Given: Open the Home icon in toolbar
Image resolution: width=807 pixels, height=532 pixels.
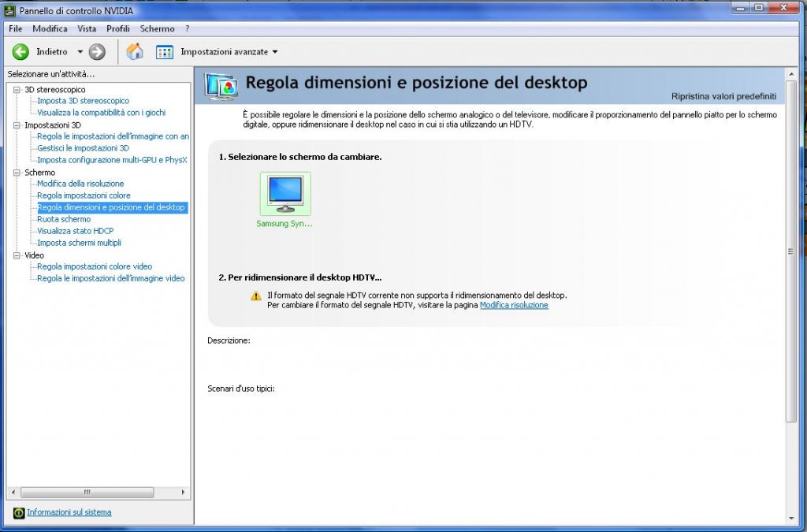Looking at the screenshot, I should tap(135, 51).
